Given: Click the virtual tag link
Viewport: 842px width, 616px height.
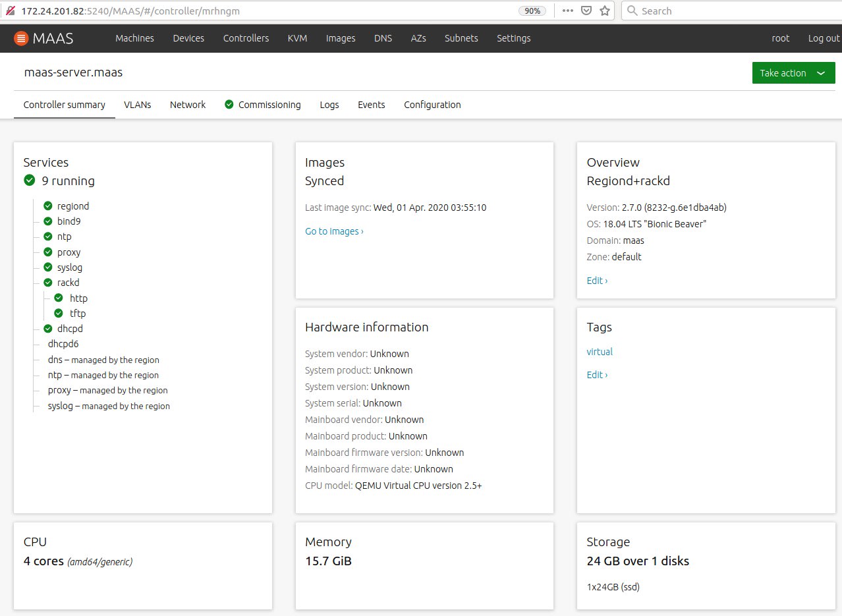Looking at the screenshot, I should (600, 352).
